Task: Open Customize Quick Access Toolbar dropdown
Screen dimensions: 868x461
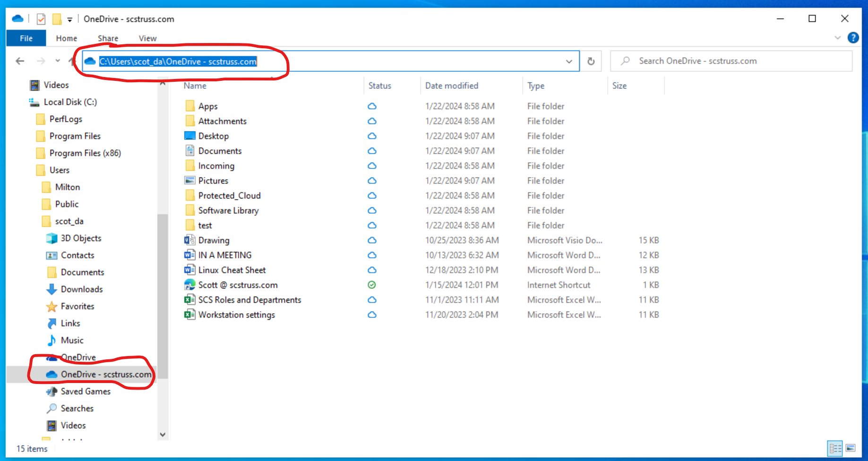Action: click(69, 19)
